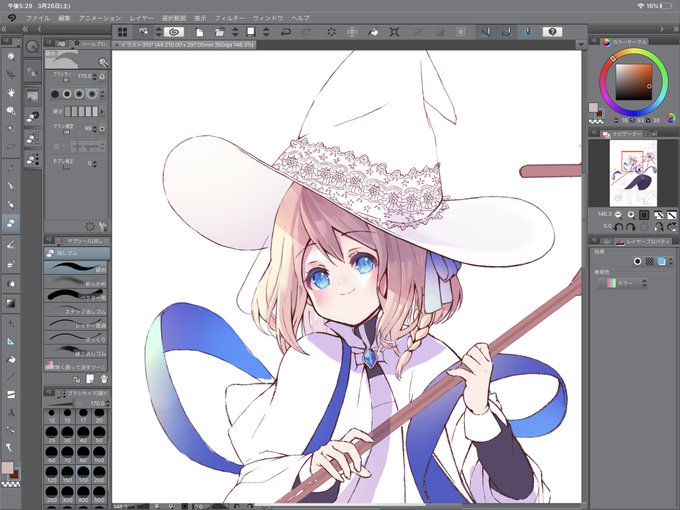
Task: Create a new document from command bar
Action: 199,32
